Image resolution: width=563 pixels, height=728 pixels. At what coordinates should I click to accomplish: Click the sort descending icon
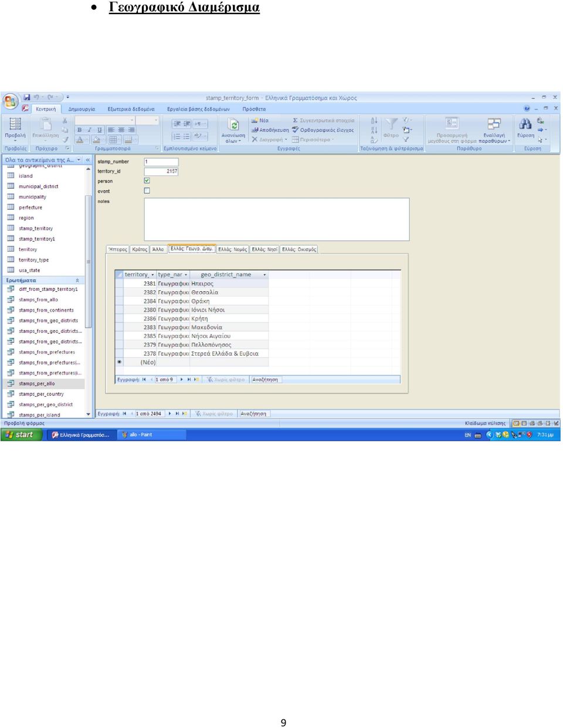[x=374, y=130]
